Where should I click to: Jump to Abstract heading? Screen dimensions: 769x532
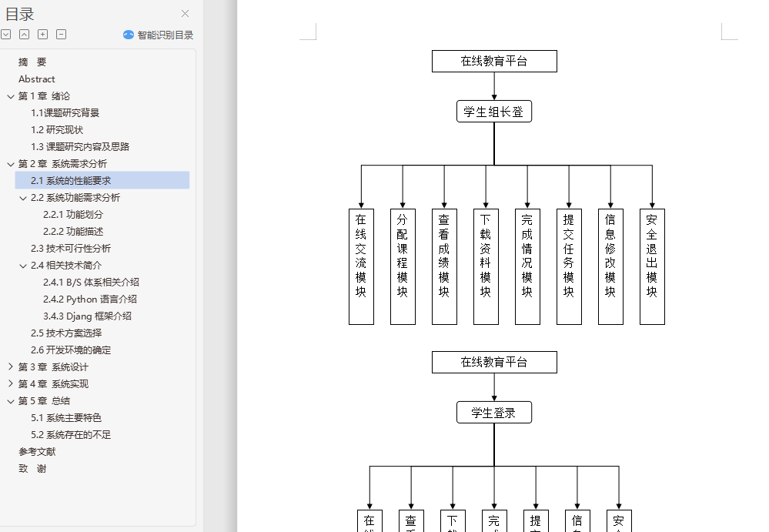click(37, 79)
